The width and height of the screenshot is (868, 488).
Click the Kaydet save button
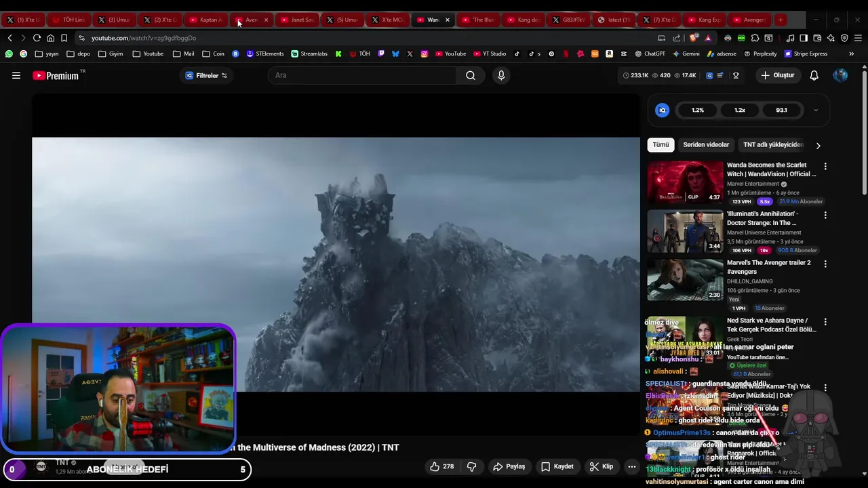557,466
